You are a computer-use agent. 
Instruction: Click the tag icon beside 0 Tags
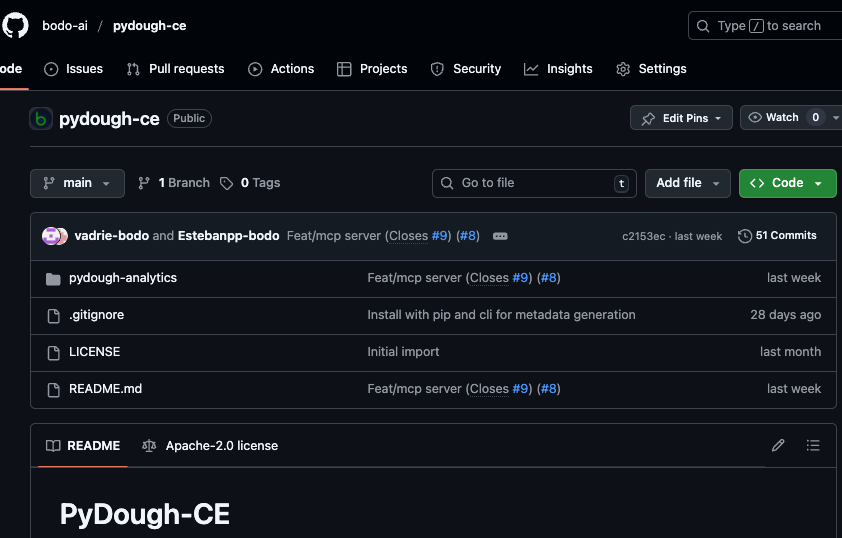tap(227, 184)
